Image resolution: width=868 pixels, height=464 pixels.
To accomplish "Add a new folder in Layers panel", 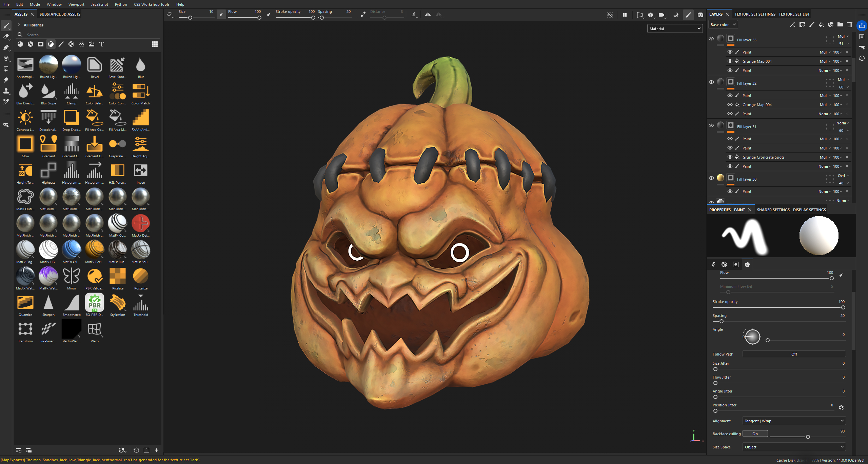I will [x=840, y=25].
